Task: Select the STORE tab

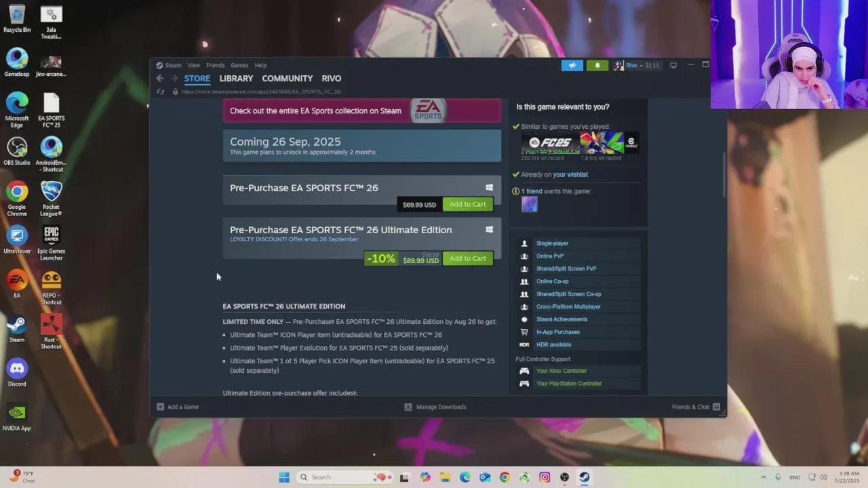Action: click(197, 79)
